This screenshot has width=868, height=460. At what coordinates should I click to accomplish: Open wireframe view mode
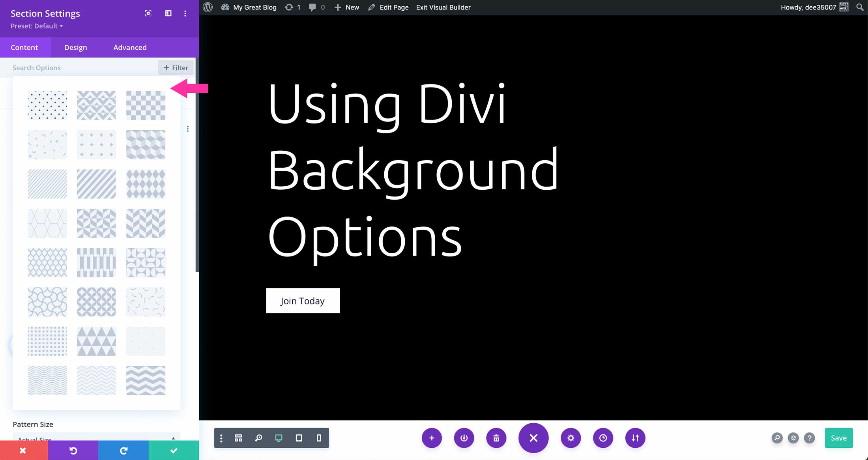[x=238, y=438]
